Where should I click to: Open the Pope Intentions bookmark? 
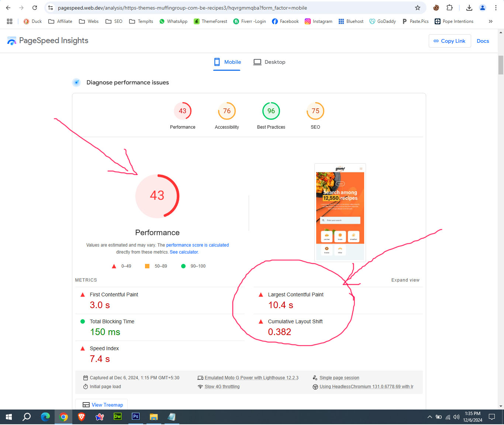pos(454,21)
